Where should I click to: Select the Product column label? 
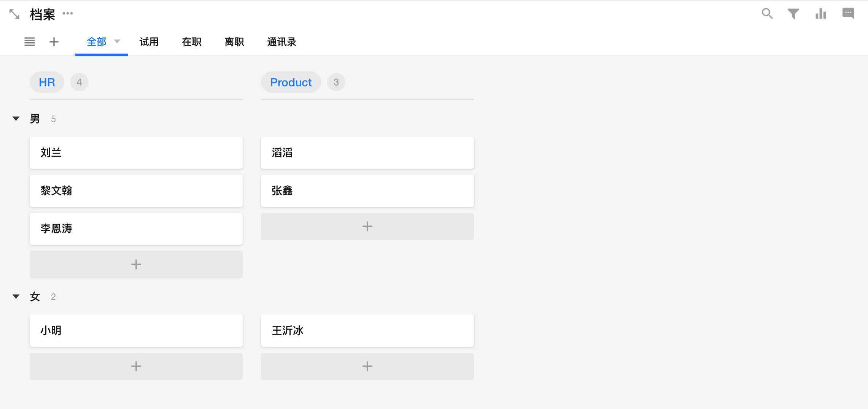click(x=291, y=82)
